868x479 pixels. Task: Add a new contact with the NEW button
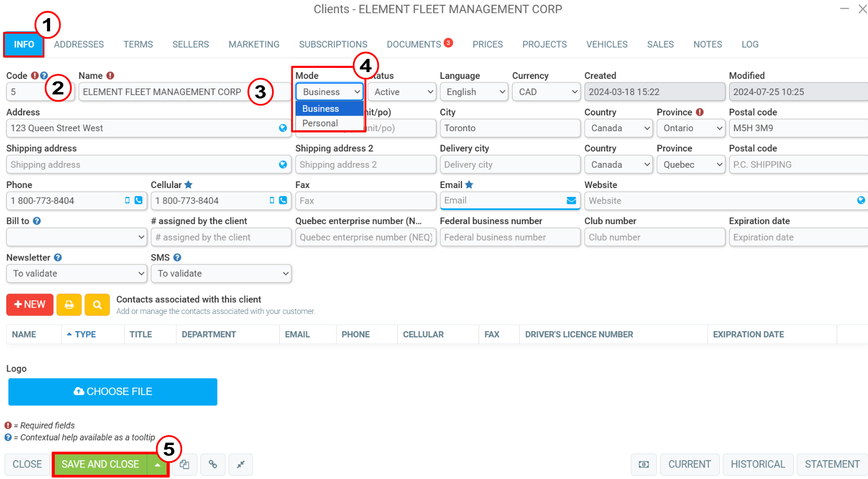pyautogui.click(x=30, y=305)
